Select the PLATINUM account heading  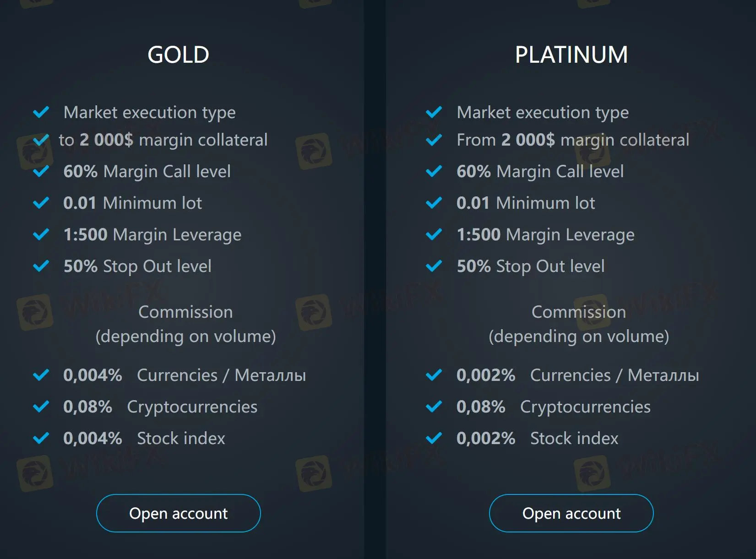point(571,55)
